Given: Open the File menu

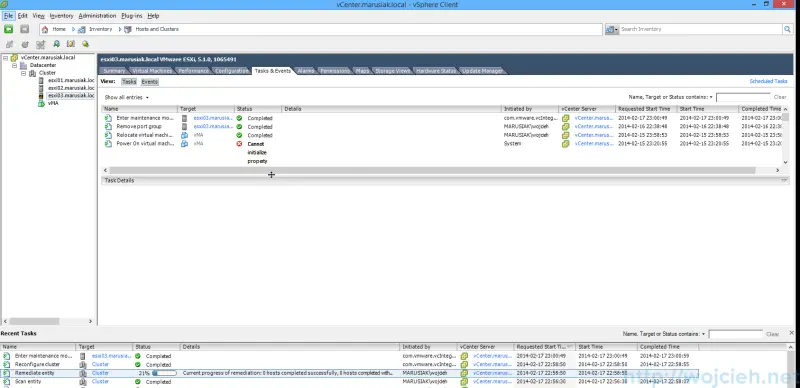Looking at the screenshot, I should 9,16.
